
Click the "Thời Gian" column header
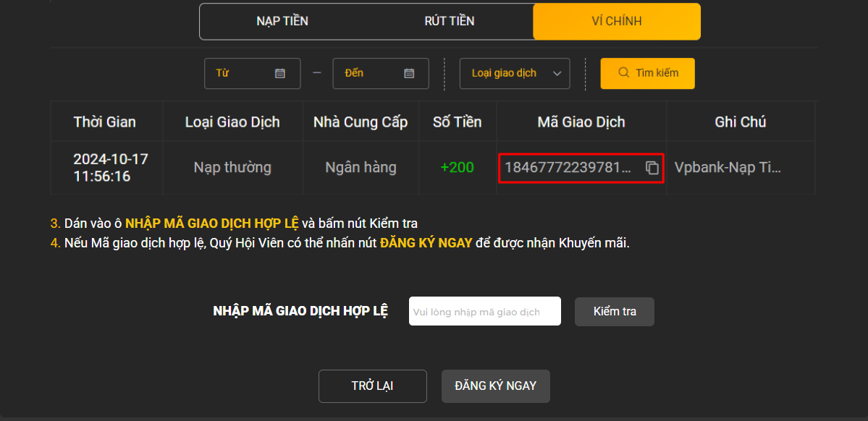[x=106, y=122]
